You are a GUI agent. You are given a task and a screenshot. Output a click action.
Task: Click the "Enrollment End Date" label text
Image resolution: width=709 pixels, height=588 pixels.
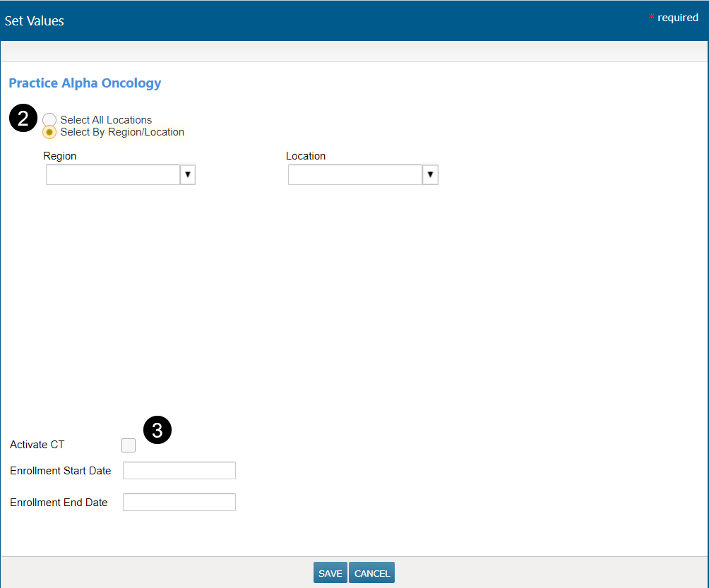pyautogui.click(x=59, y=503)
